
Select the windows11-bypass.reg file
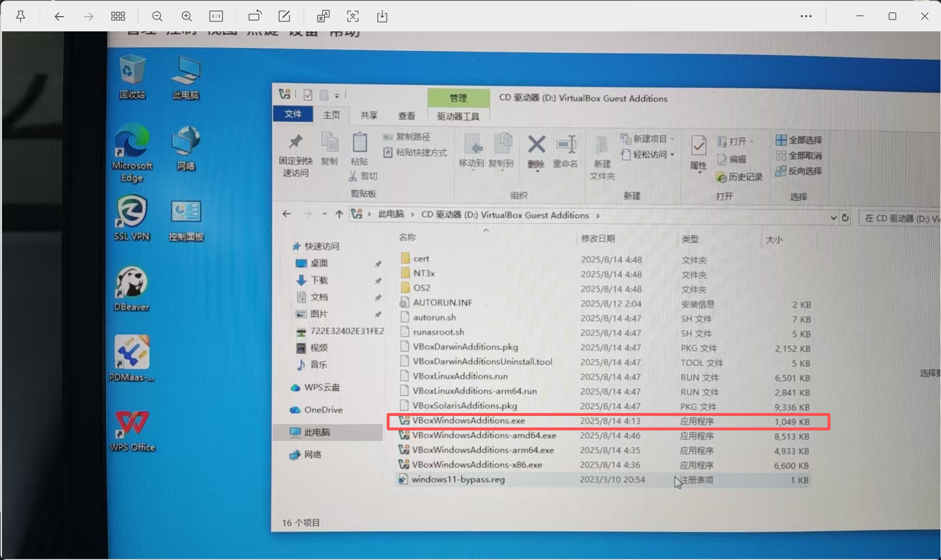coord(458,479)
